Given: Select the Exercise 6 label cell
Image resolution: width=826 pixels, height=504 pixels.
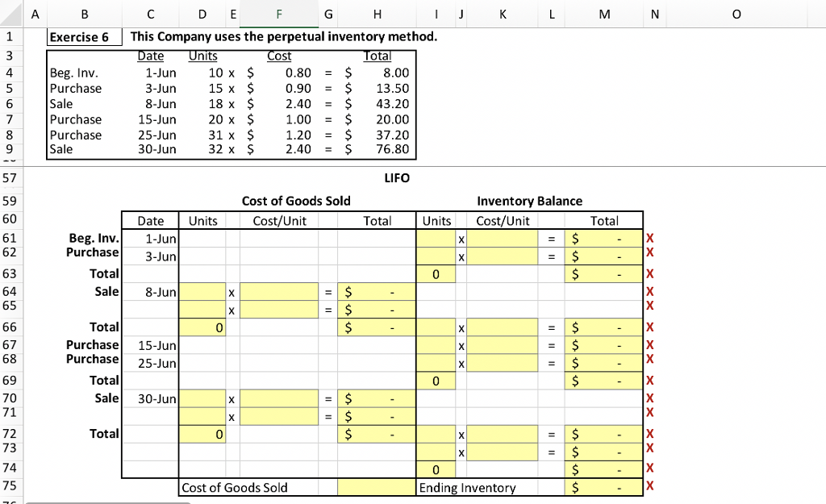Looking at the screenshot, I should point(83,36).
